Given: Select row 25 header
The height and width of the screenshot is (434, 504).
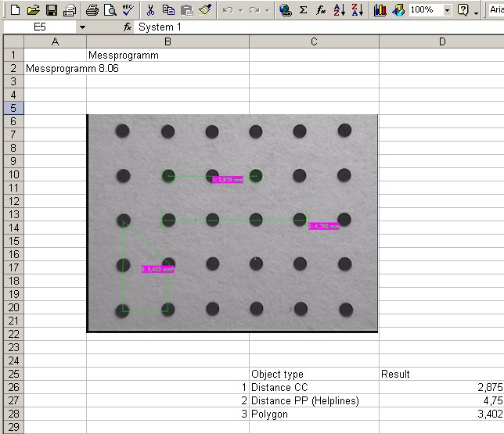Looking at the screenshot, I should click(12, 374).
